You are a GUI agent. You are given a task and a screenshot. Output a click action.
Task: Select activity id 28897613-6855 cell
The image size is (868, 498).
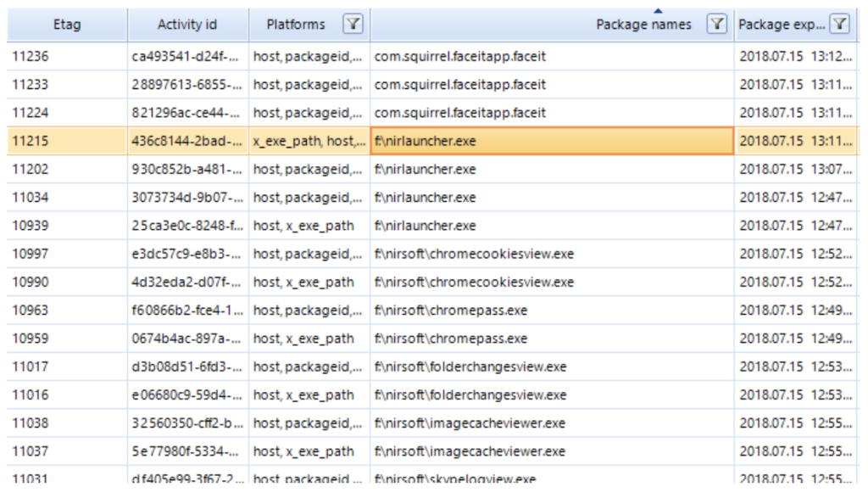click(187, 85)
